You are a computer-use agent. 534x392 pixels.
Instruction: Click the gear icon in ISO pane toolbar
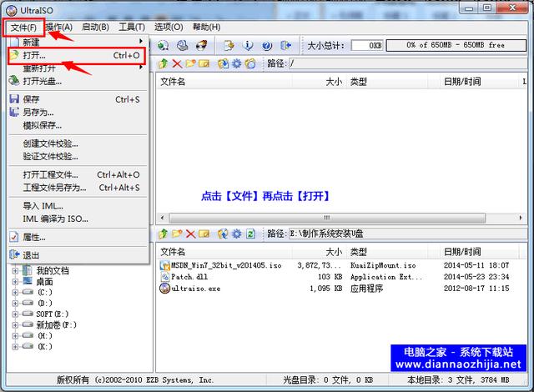237,63
